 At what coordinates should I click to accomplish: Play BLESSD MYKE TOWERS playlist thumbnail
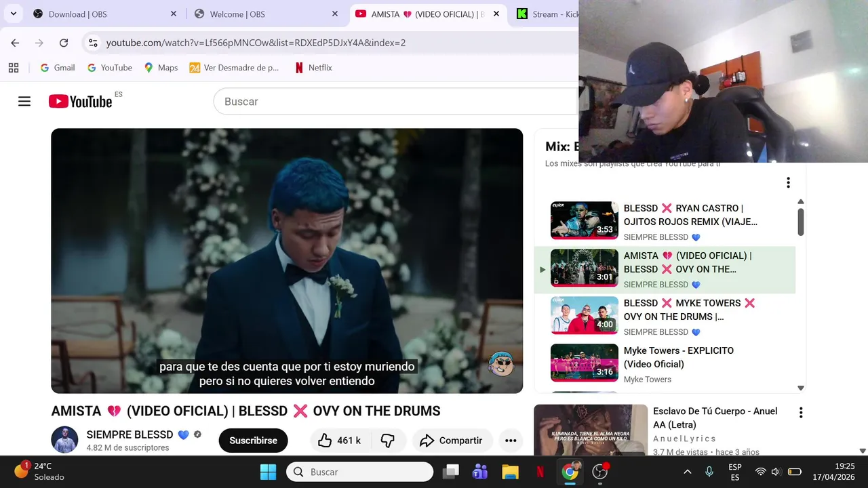tap(584, 315)
